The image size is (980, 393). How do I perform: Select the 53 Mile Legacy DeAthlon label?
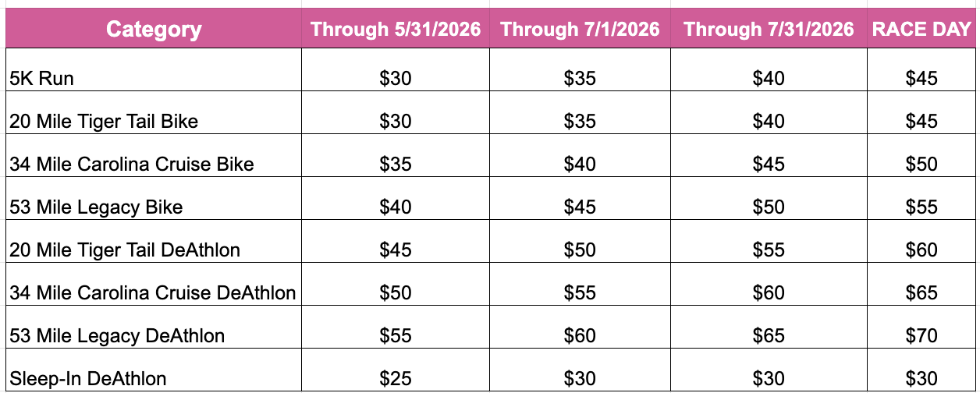(x=117, y=336)
